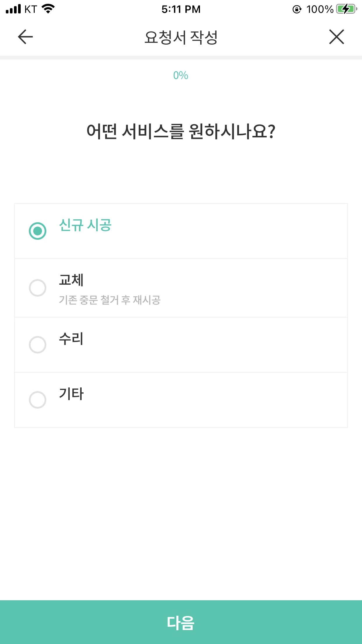Tap the 기타 option label text
The width and height of the screenshot is (362, 644).
tap(71, 394)
